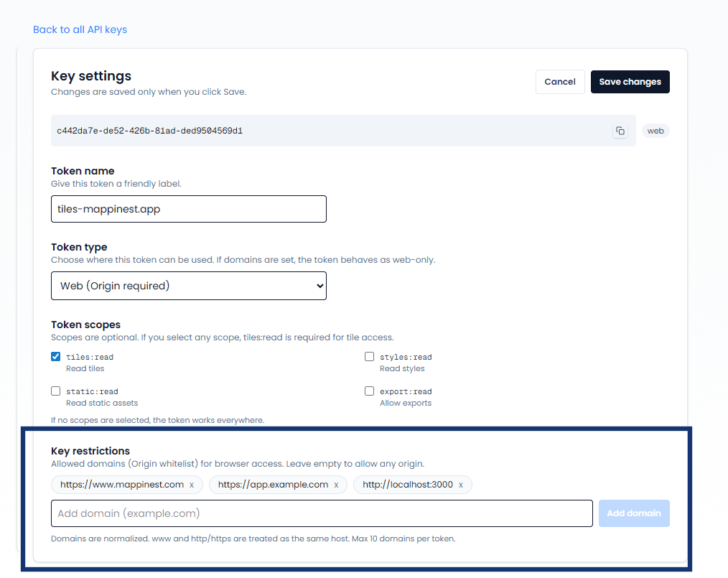Remove the https://app.example.com domain chip
Viewport: 728px width, 578px height.
pos(336,485)
